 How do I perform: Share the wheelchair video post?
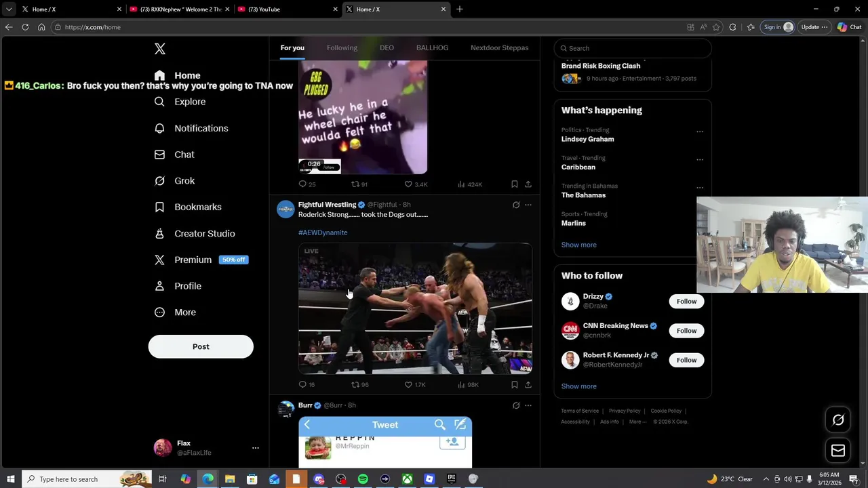click(528, 184)
